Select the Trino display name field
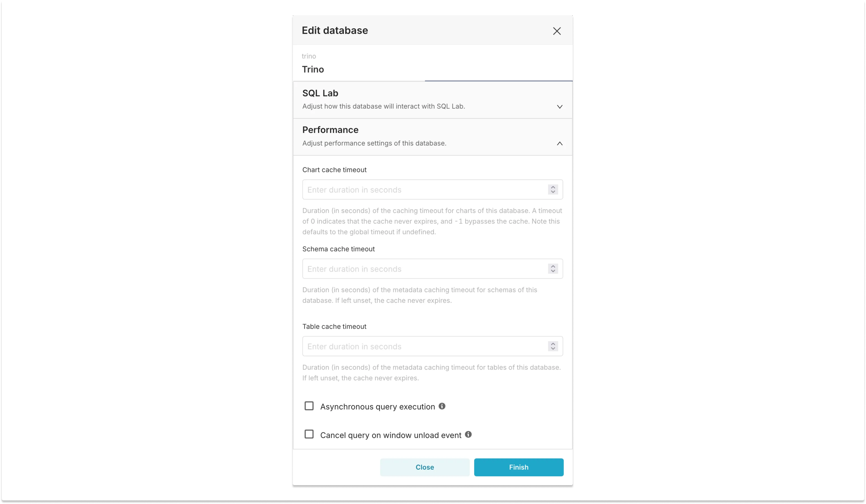This screenshot has width=866, height=504. tap(378, 69)
